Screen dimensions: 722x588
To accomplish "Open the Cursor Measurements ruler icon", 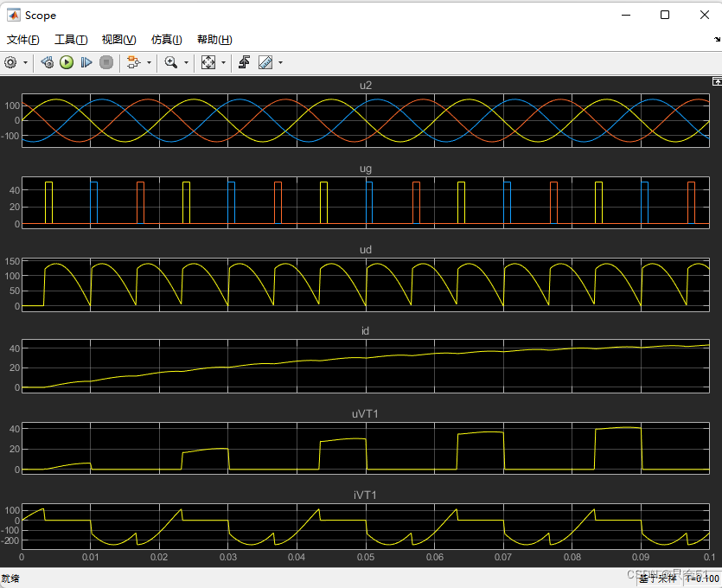I will coord(265,62).
